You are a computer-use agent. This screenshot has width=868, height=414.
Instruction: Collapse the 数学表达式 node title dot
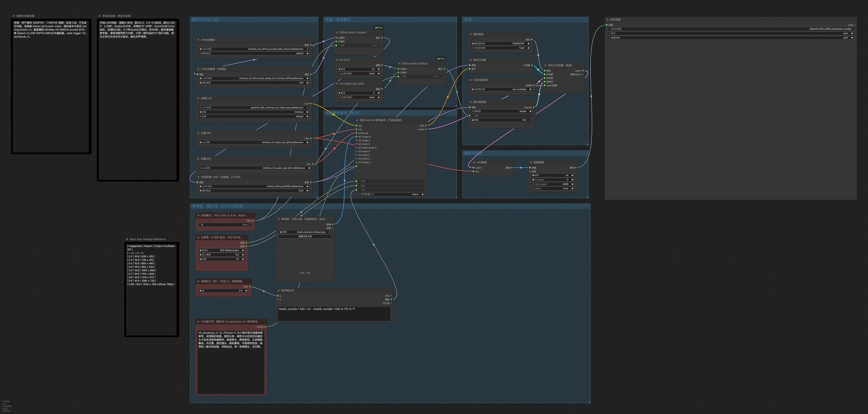[x=279, y=291]
